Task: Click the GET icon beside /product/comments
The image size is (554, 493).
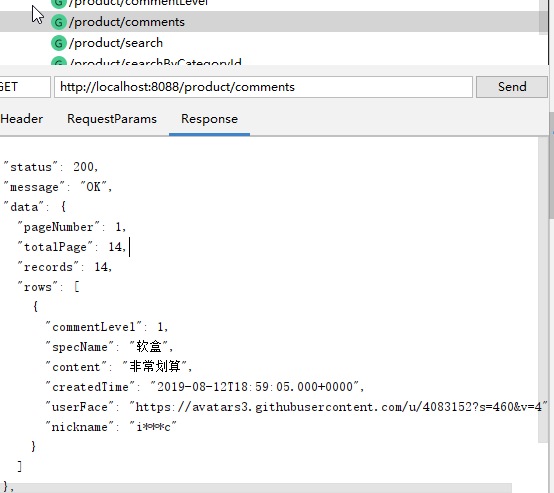Action: pyautogui.click(x=59, y=22)
